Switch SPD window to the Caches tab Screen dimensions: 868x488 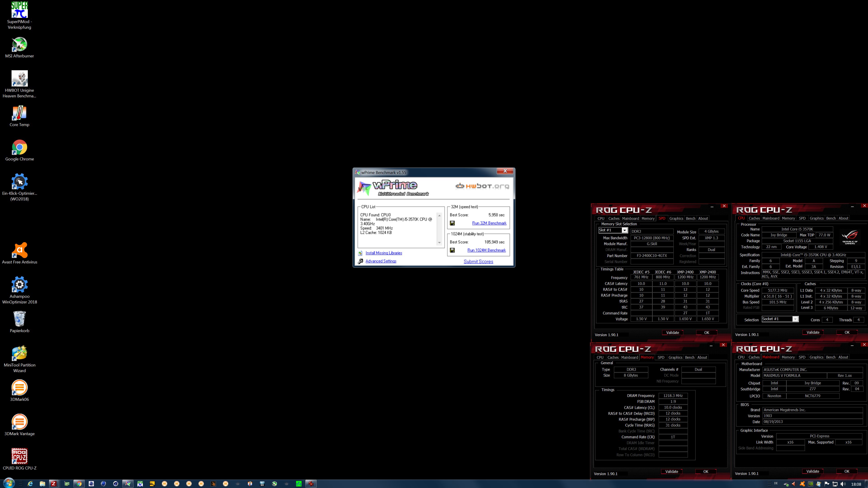click(x=614, y=218)
